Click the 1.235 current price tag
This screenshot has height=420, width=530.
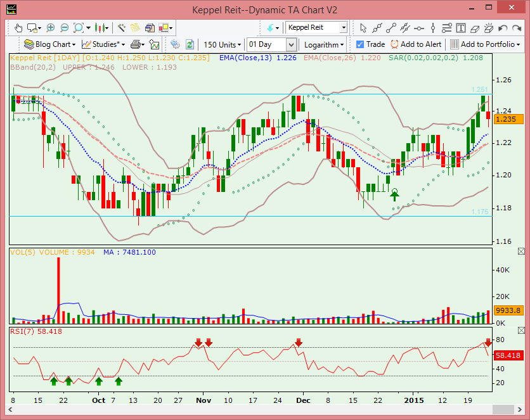pos(508,119)
